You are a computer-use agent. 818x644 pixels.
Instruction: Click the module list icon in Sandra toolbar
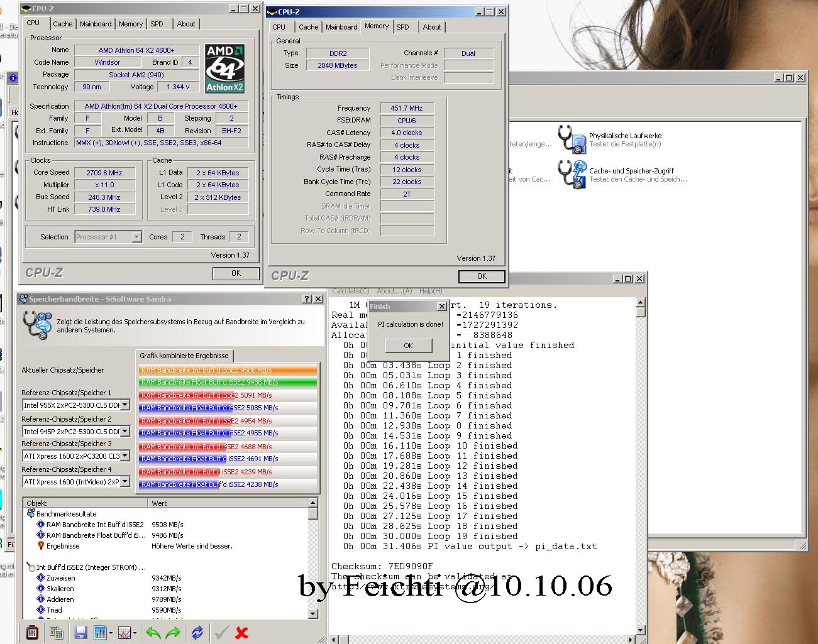click(x=57, y=633)
